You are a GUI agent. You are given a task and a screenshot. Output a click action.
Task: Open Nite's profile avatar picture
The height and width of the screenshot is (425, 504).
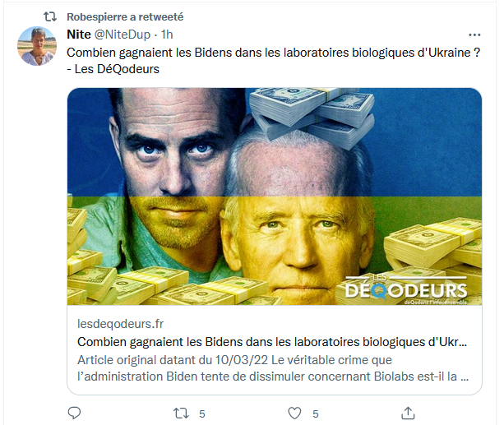pos(37,46)
